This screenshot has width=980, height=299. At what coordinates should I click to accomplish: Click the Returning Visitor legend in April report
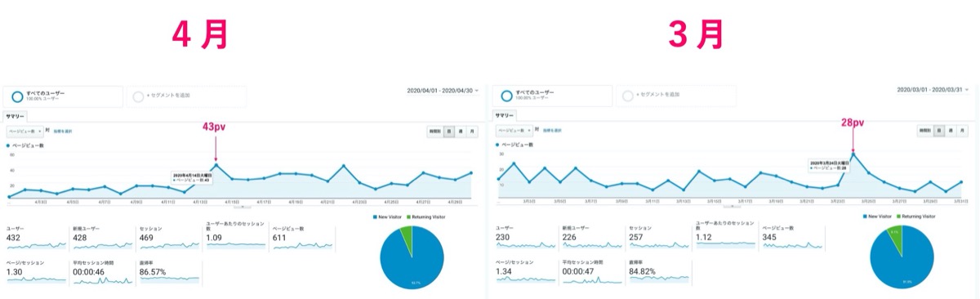[x=425, y=217]
